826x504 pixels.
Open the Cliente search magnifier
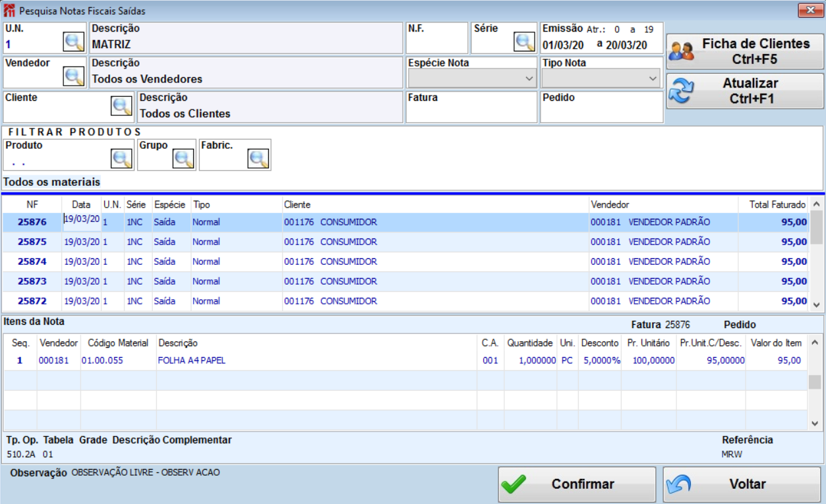coord(121,105)
